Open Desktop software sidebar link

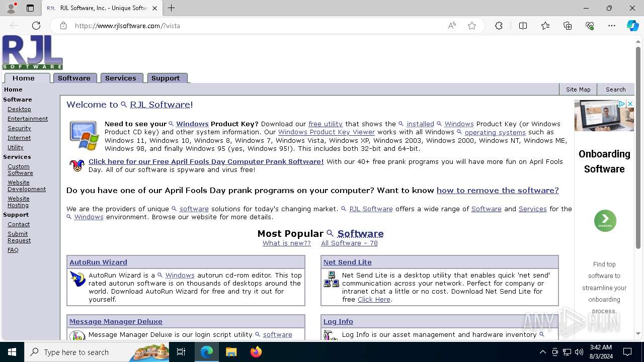(x=19, y=109)
